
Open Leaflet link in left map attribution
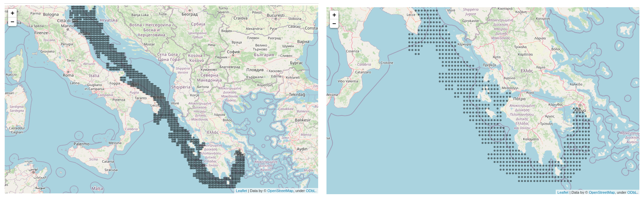[x=241, y=191]
